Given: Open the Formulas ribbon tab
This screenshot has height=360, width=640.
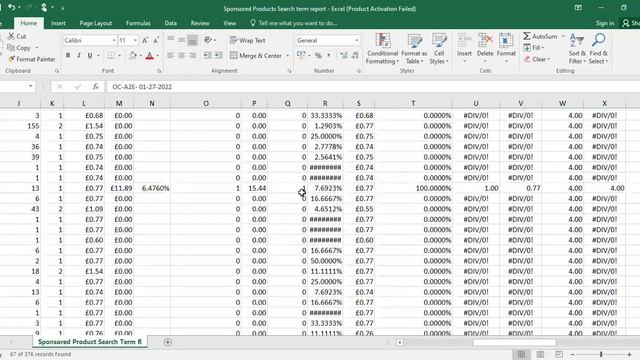Looking at the screenshot, I should [138, 23].
